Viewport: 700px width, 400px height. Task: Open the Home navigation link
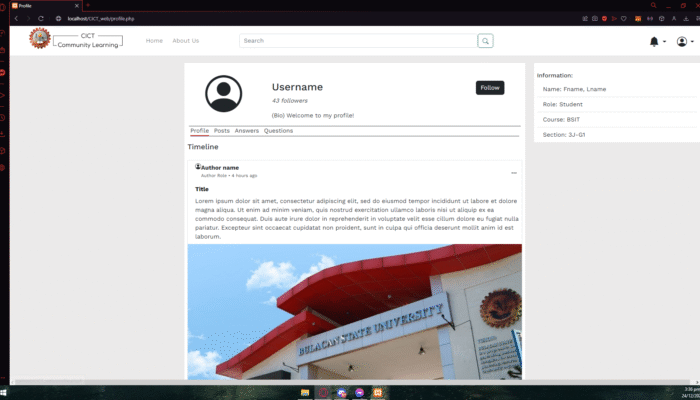(154, 41)
